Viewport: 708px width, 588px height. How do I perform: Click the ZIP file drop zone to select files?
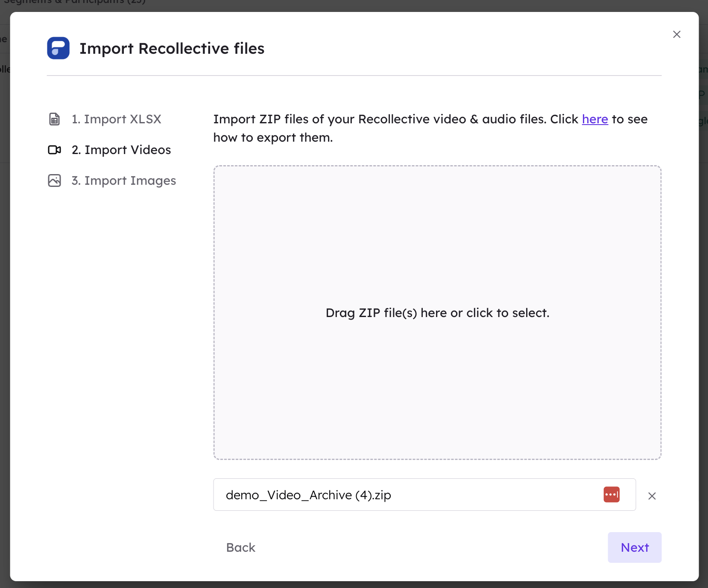pos(437,312)
